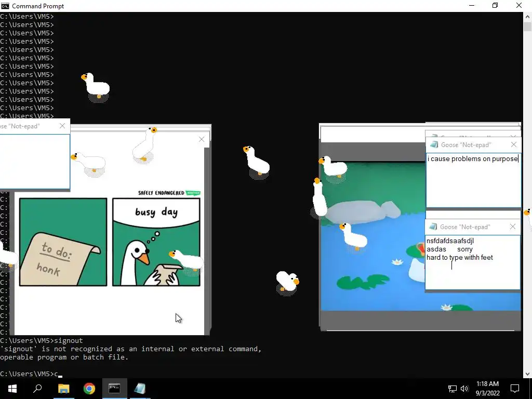Screen dimensions: 532x399
Task: Show the 1:18 AM clock calendar
Action: click(487, 389)
